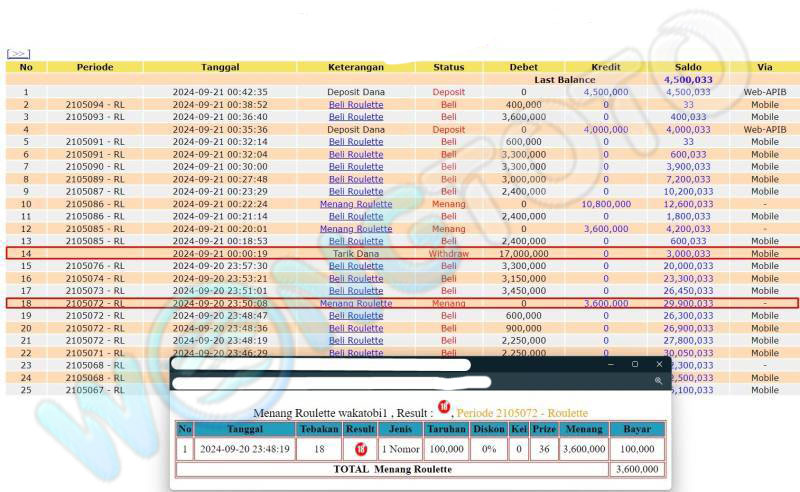The image size is (800, 492).
Task: Maximize the popup result window
Action: 635,364
